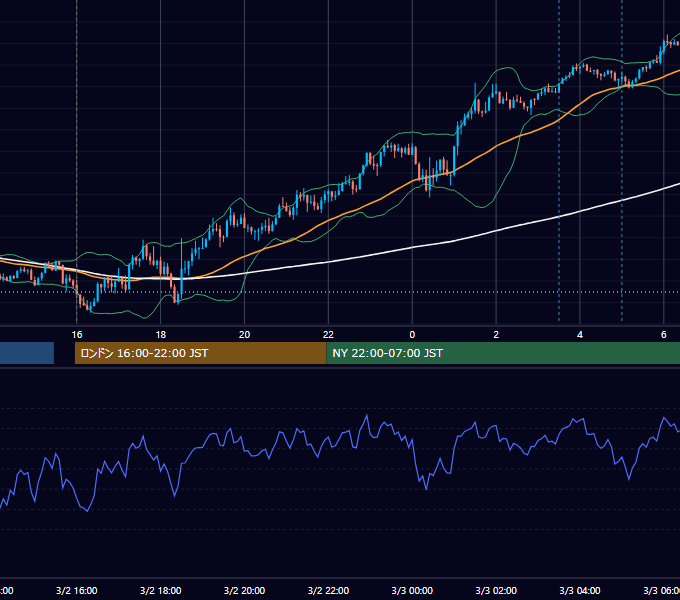
Task: Click the "3/3 00:00" timestamp on the bottom axis
Action: click(412, 590)
